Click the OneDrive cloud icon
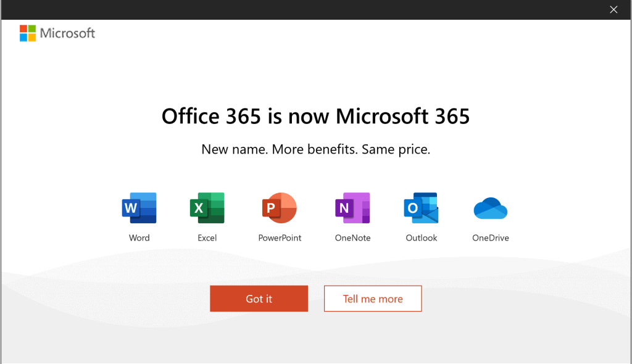Image resolution: width=632 pixels, height=364 pixels. pos(491,208)
